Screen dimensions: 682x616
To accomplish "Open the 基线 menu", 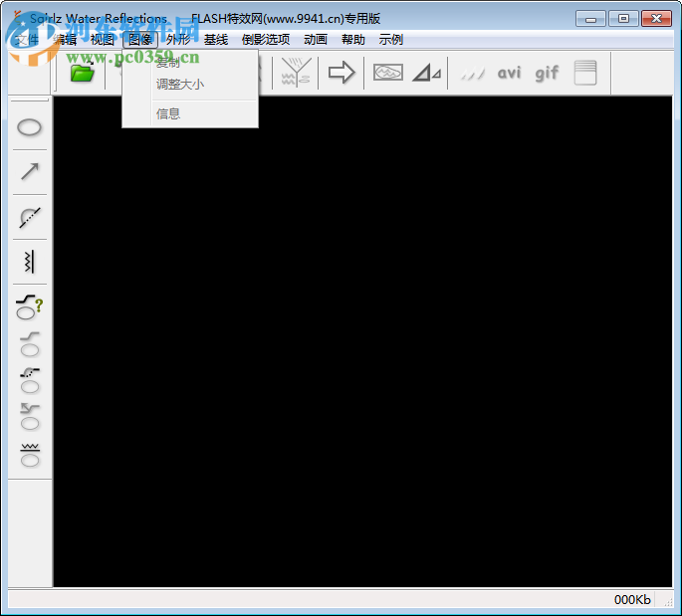I will [216, 40].
